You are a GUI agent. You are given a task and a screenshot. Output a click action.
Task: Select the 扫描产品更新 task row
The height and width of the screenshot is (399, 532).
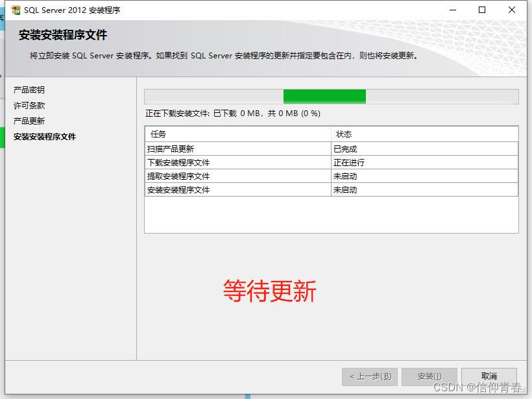332,149
